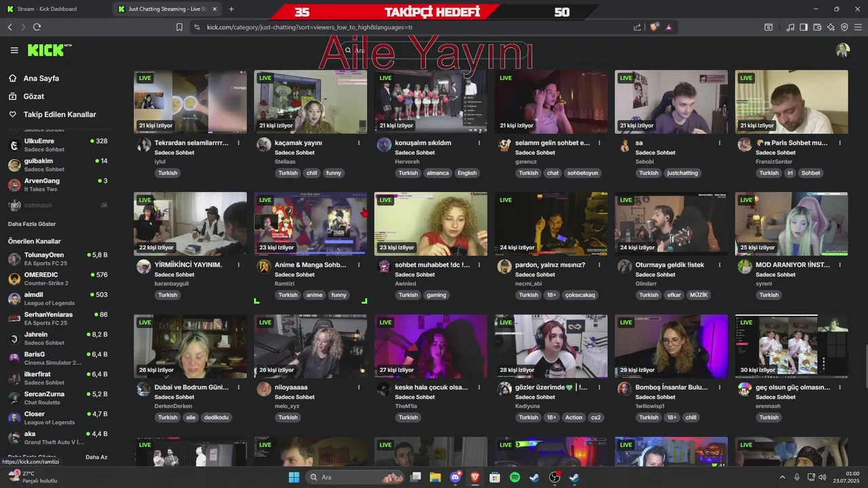Open the Brave Wallet icon
The image size is (868, 488).
coord(817,27)
